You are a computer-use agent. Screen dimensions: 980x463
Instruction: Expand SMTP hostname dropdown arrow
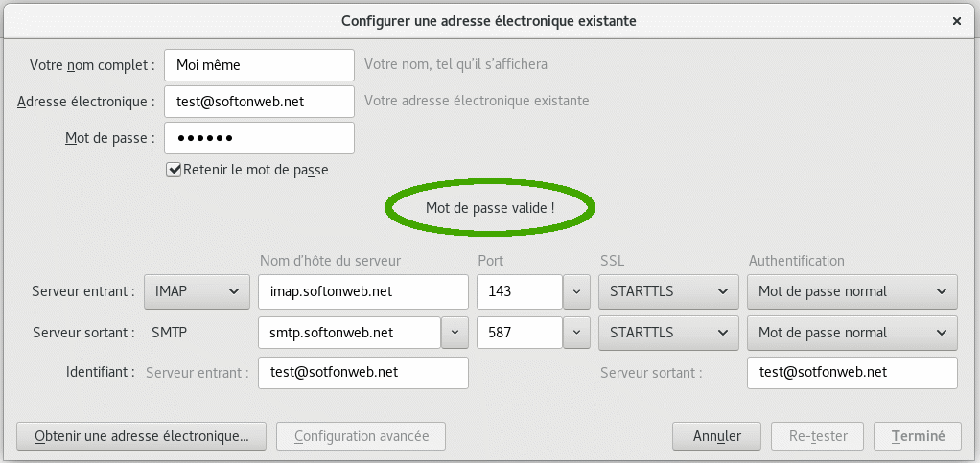pos(455,333)
